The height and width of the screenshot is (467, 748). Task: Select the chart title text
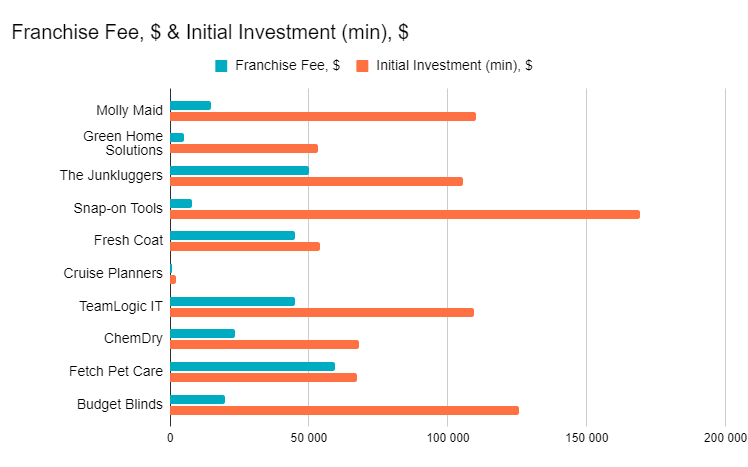(210, 32)
